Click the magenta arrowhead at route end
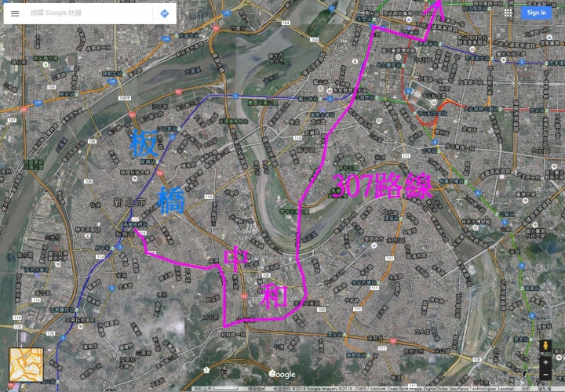 (x=436, y=8)
